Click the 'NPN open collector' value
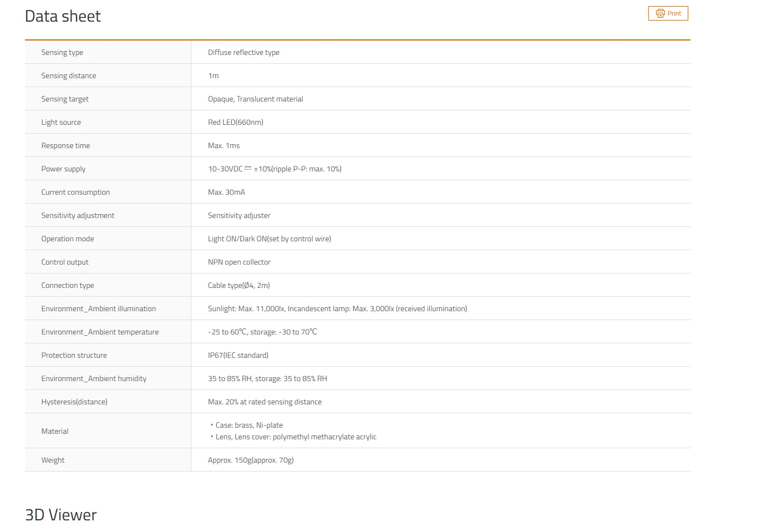 coord(239,262)
